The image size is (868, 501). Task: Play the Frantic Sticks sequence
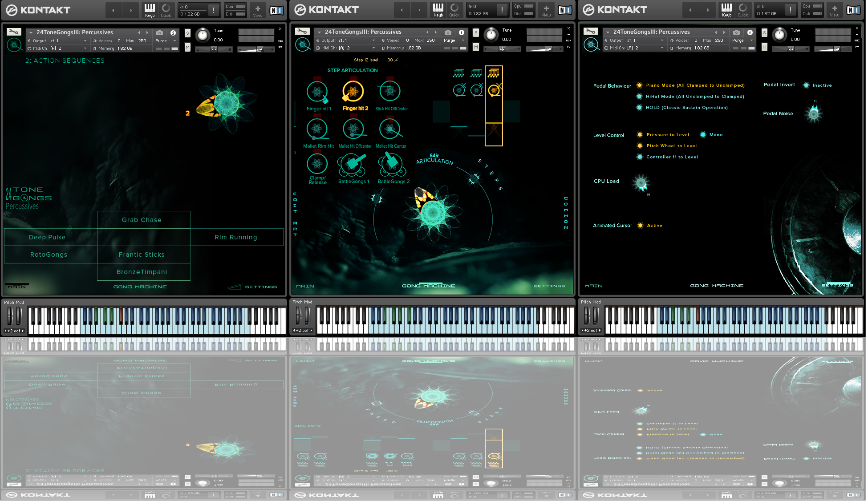point(144,255)
